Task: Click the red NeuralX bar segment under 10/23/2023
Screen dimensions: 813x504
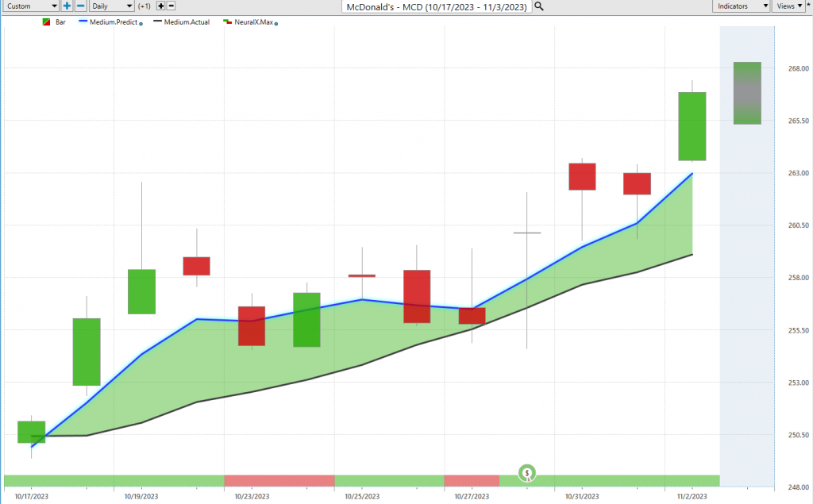Action: click(279, 481)
